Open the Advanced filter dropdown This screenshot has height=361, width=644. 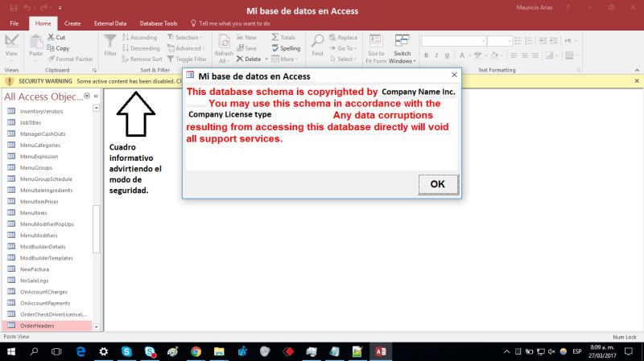click(x=186, y=48)
